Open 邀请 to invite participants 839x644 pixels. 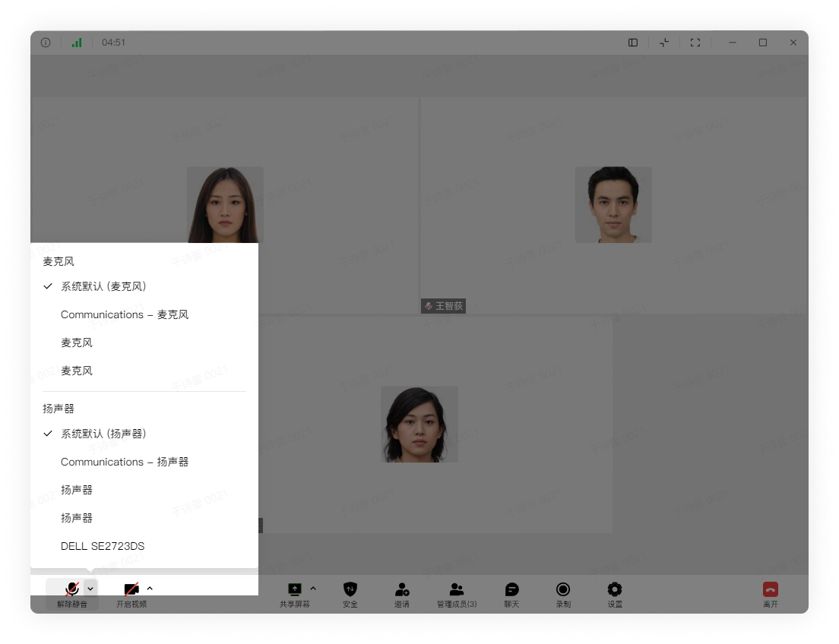tap(402, 594)
